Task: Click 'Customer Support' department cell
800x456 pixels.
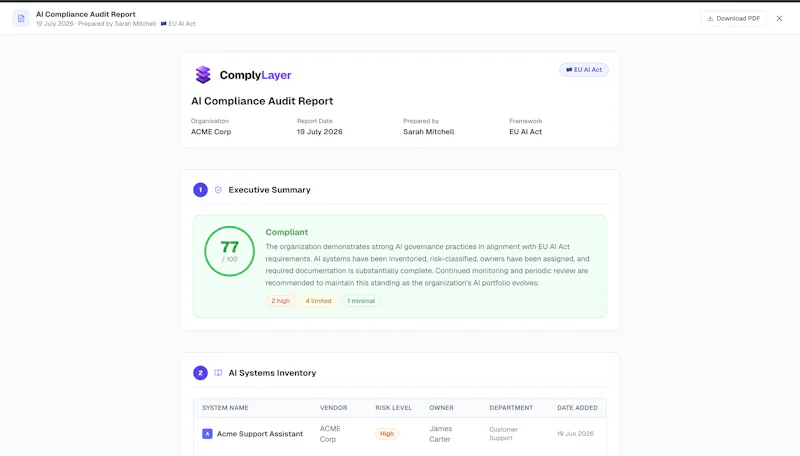Action: (x=504, y=434)
